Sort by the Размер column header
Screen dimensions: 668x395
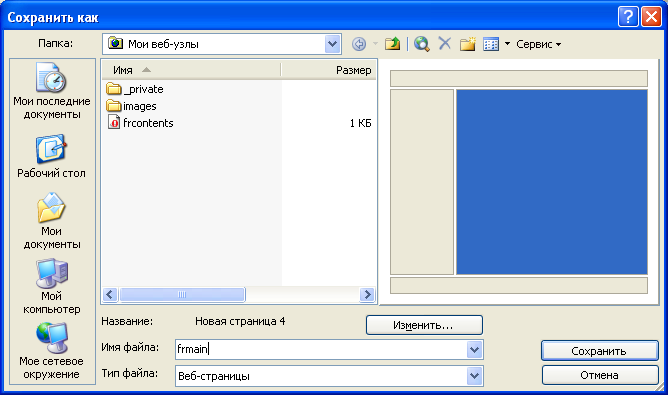pos(328,70)
